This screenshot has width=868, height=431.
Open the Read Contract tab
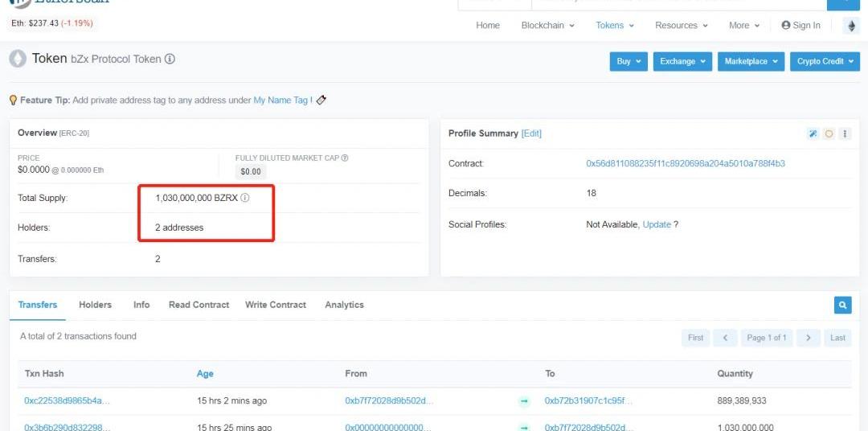coord(199,305)
